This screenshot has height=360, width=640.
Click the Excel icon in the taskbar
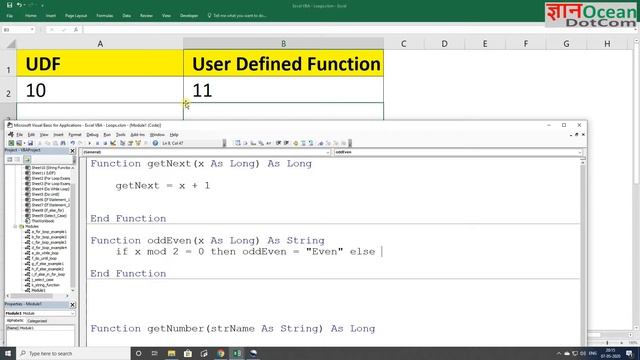click(237, 353)
